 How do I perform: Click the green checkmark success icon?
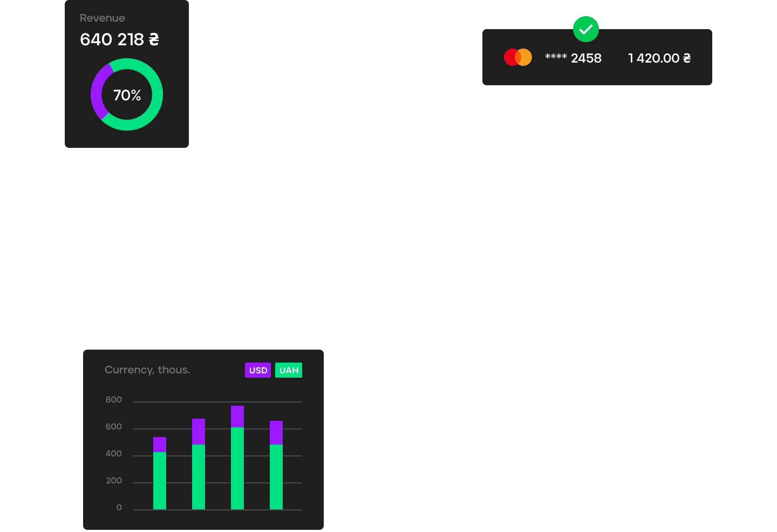pyautogui.click(x=585, y=29)
